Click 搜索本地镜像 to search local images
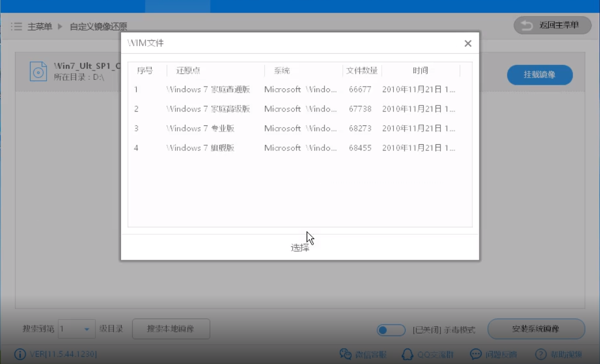 (171, 328)
